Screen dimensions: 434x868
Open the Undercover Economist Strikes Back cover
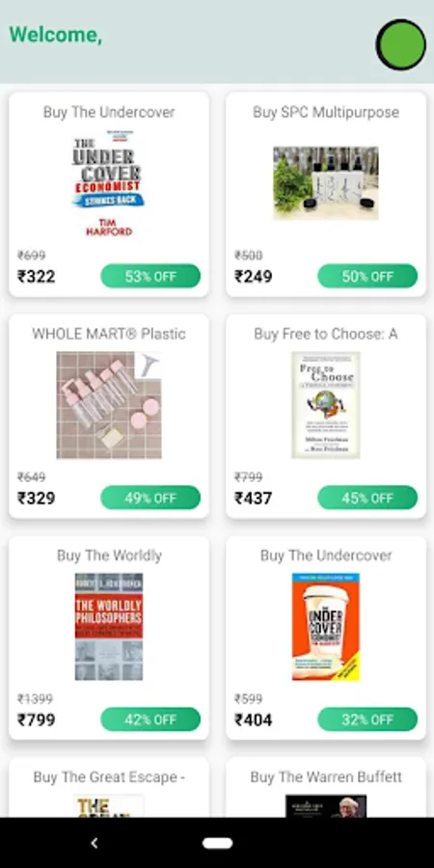coord(108,183)
